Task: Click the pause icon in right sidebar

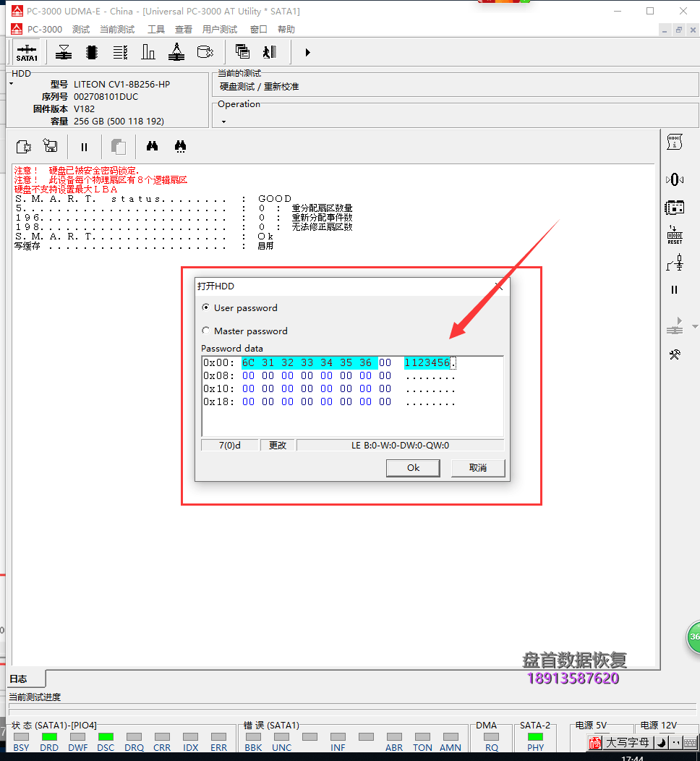Action: point(674,290)
